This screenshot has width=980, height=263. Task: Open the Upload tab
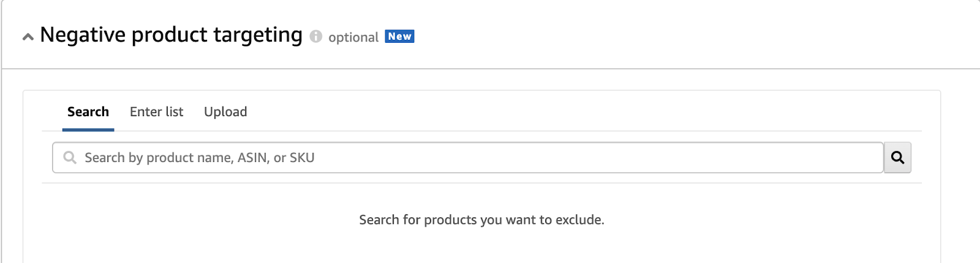pos(225,112)
